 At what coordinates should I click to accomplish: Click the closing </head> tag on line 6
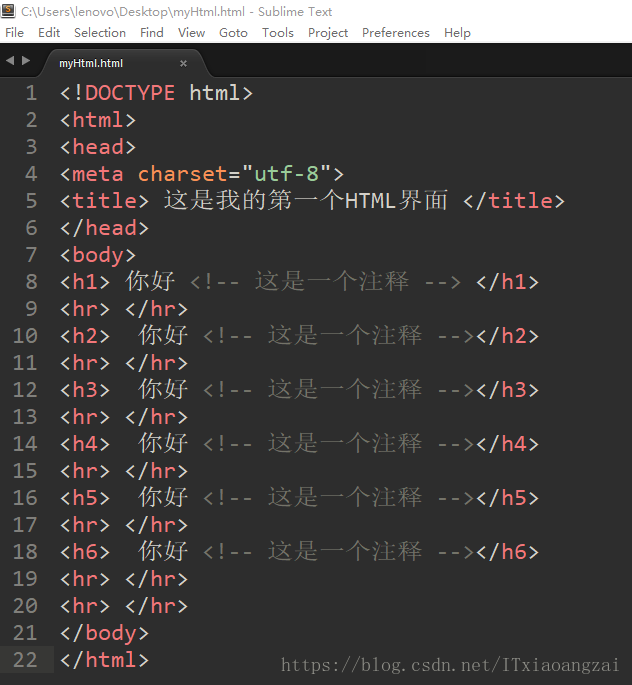104,228
